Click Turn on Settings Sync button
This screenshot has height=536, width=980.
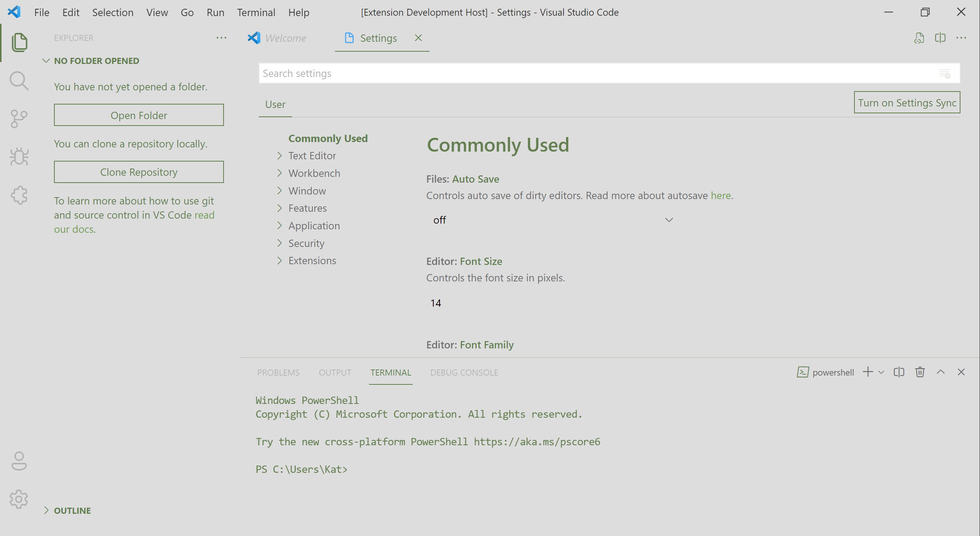(906, 103)
